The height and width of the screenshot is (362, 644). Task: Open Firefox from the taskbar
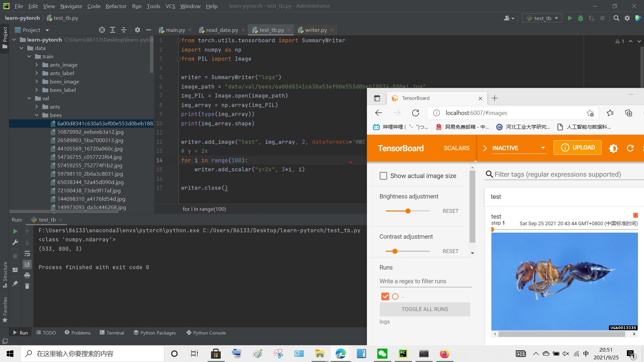point(444,354)
